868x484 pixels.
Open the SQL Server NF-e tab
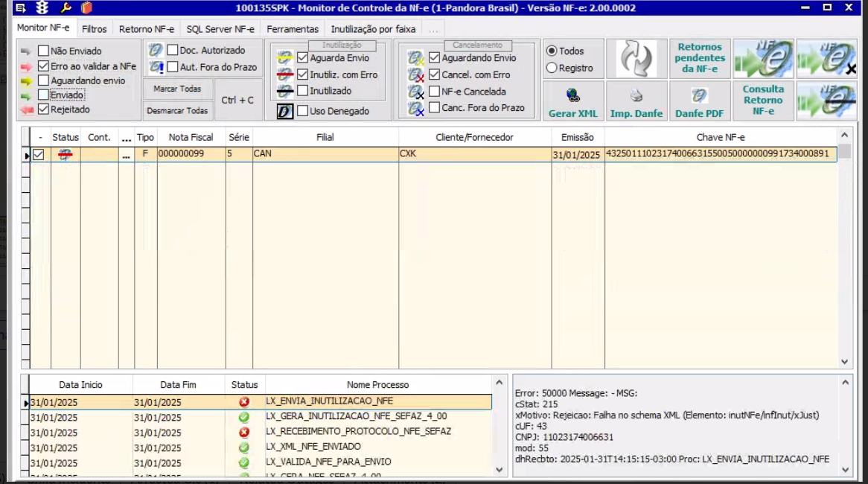click(220, 29)
